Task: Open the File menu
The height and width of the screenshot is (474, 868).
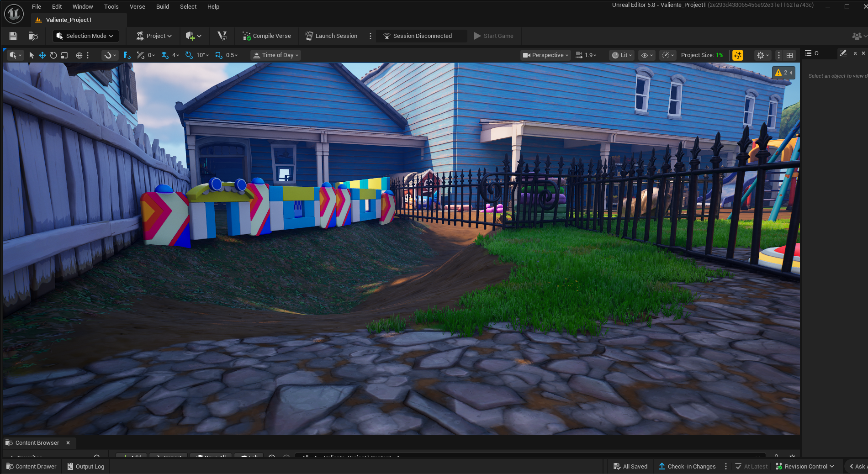Action: [37, 7]
